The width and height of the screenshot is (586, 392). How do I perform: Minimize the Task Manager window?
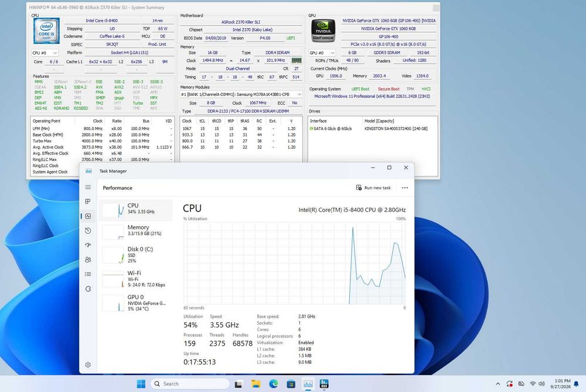(373, 168)
